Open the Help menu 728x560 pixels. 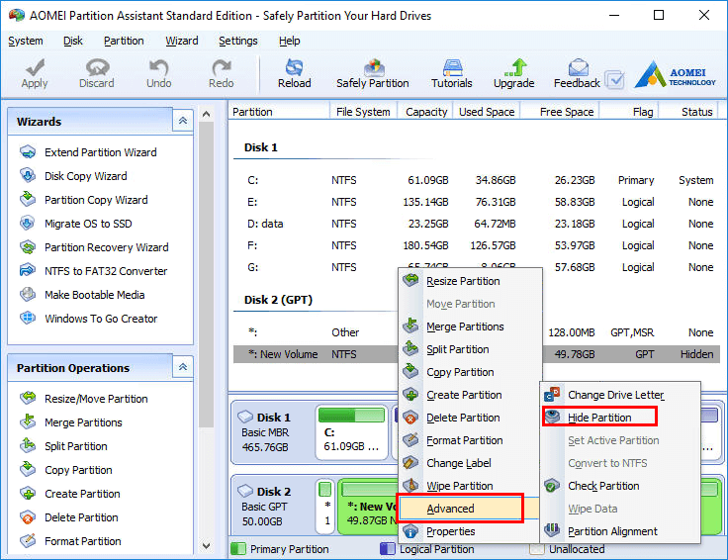coord(289,41)
